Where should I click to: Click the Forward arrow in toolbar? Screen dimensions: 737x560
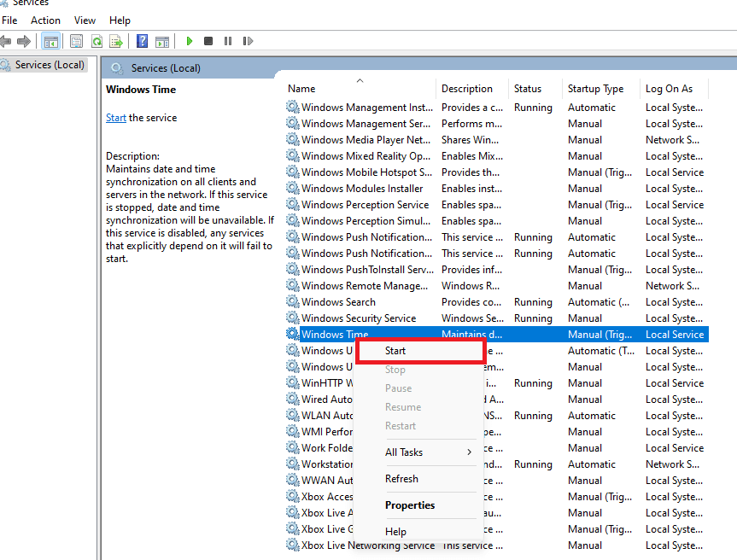(x=24, y=41)
